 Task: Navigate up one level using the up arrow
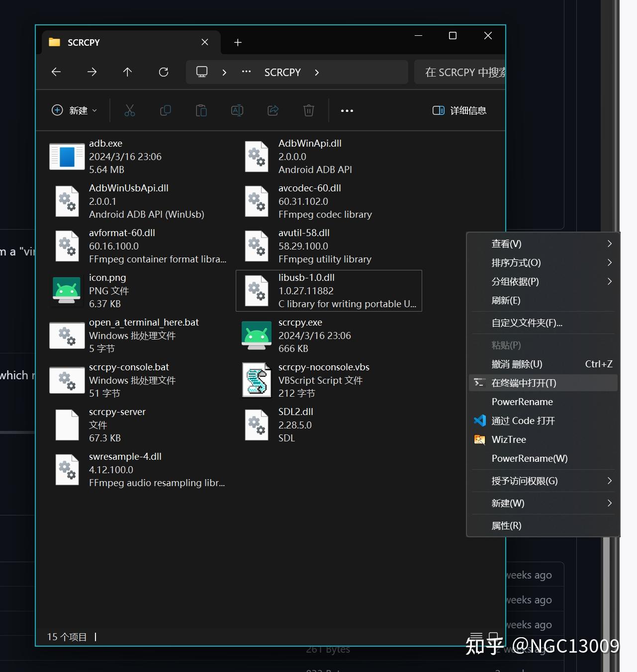point(127,72)
